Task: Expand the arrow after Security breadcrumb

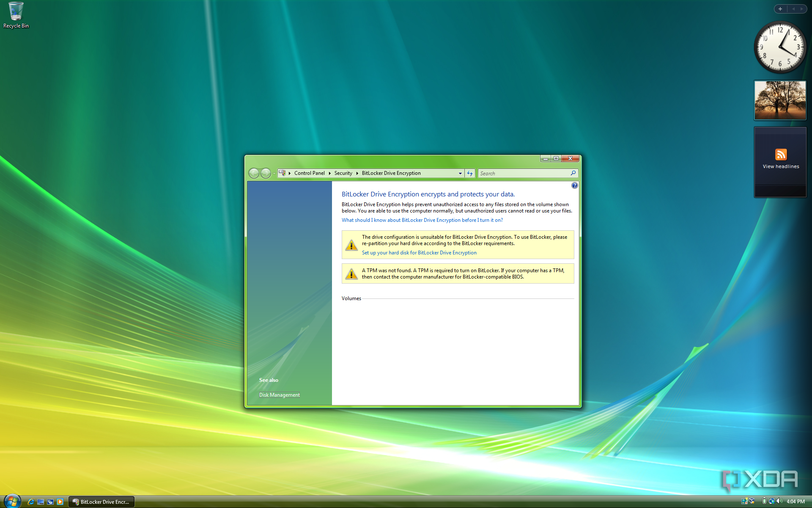Action: click(357, 173)
